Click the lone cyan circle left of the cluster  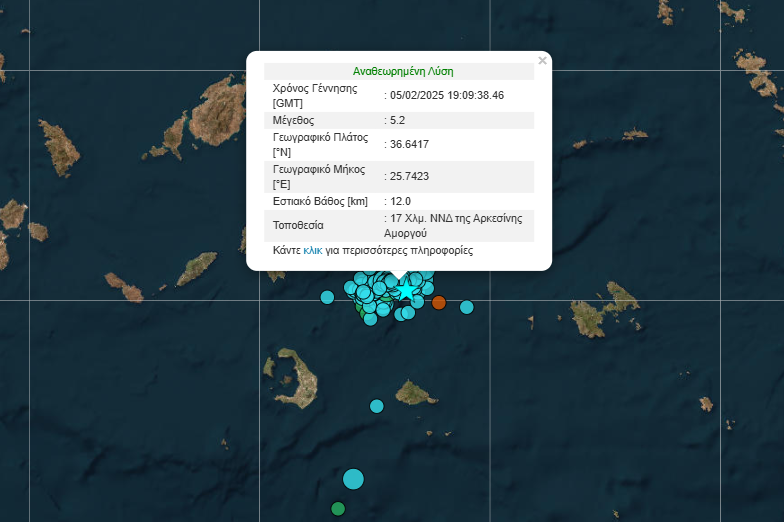click(x=327, y=298)
